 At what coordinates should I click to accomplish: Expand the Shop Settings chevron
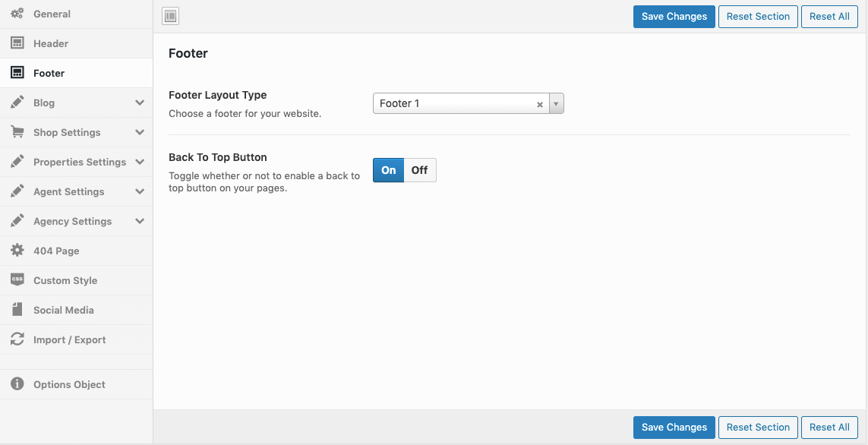[x=140, y=132]
